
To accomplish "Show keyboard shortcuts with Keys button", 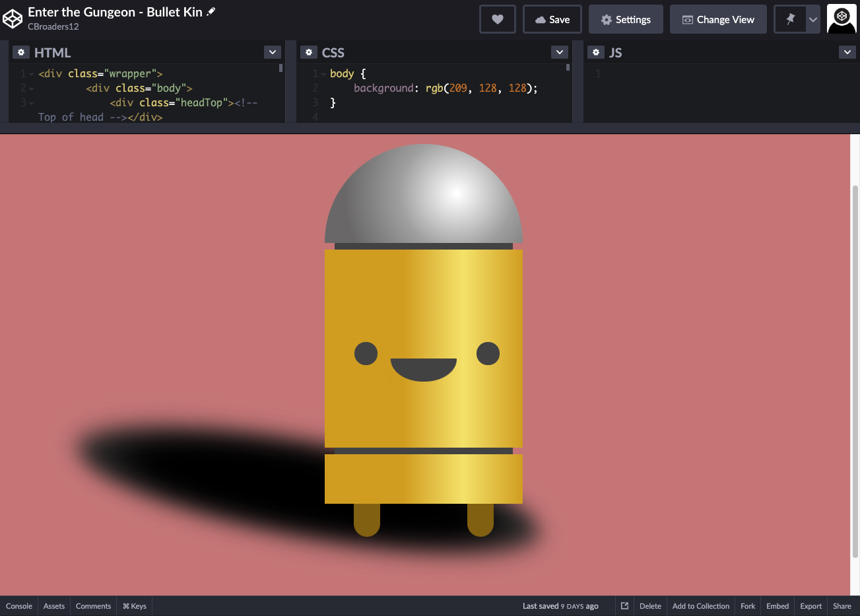I will [135, 606].
